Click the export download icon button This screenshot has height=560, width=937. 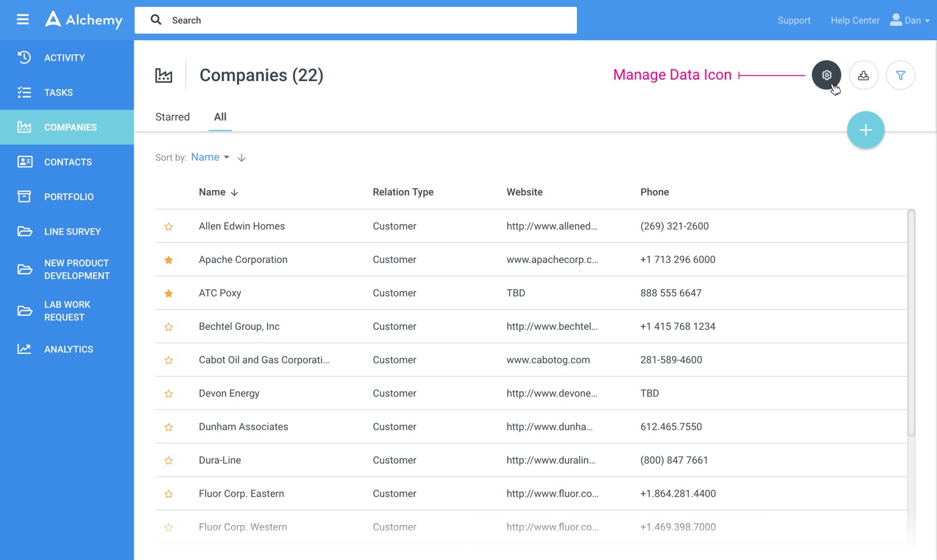(863, 75)
